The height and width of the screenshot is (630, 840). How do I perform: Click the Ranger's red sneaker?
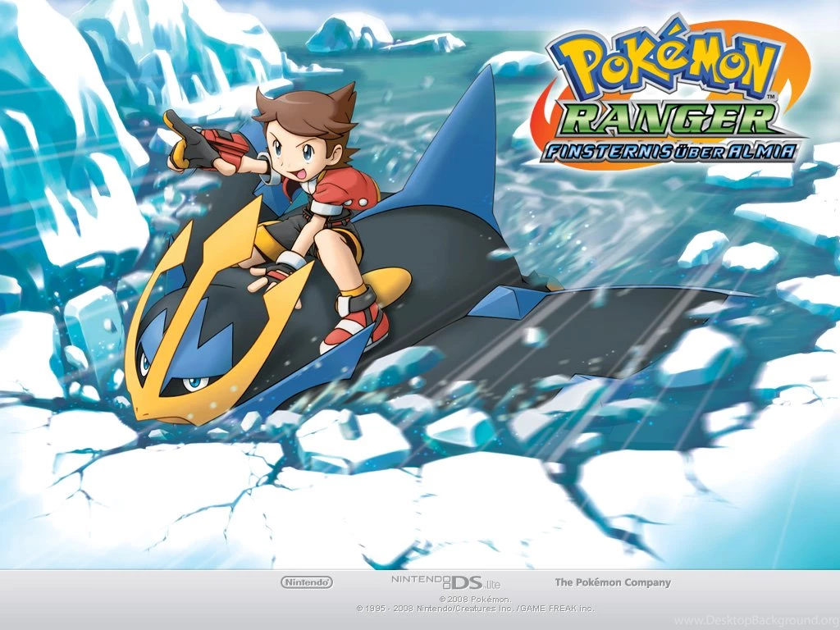359,324
